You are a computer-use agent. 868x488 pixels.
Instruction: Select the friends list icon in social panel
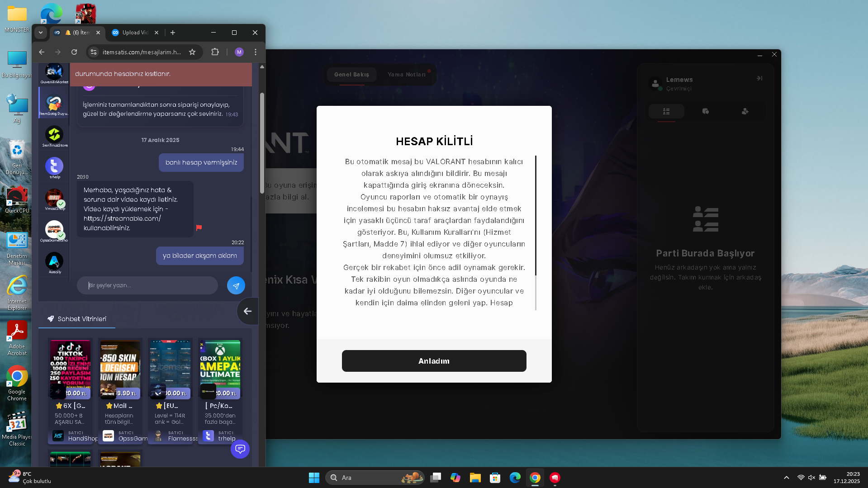click(x=666, y=111)
